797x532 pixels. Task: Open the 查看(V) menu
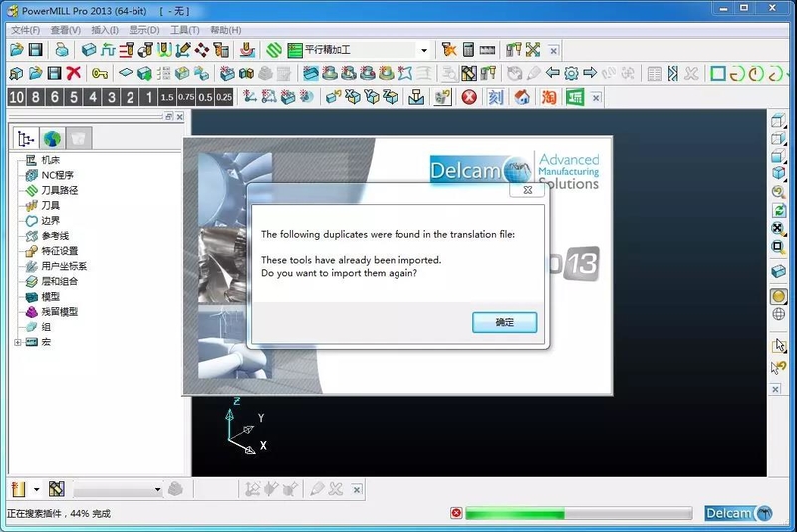[x=65, y=30]
